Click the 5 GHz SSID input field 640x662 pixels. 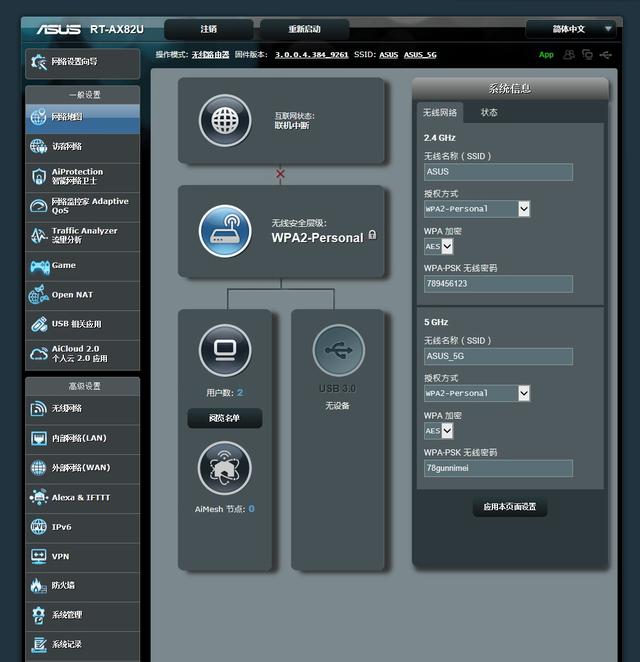pos(498,356)
